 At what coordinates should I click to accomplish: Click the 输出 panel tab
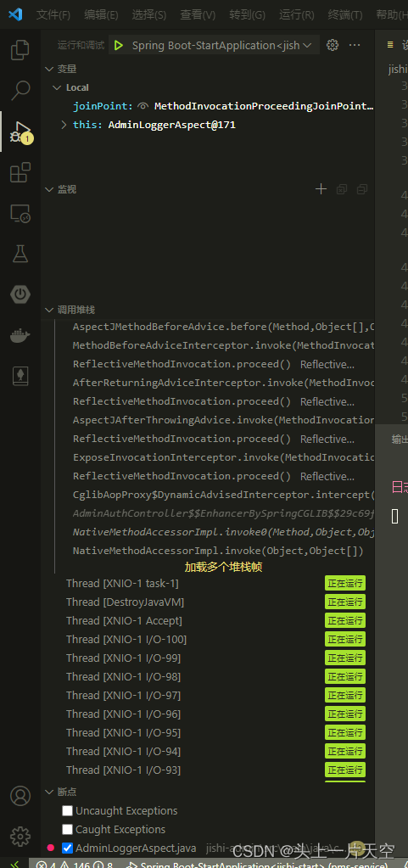pyautogui.click(x=400, y=440)
